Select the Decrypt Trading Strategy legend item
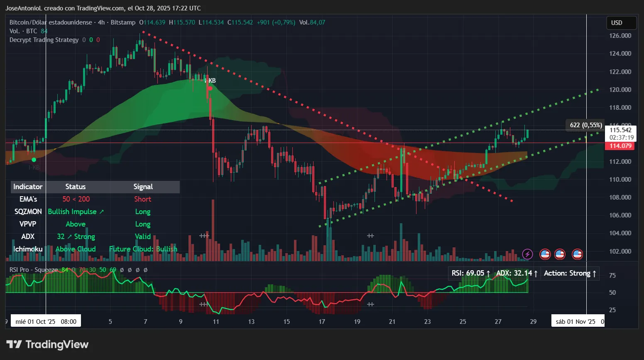Screen dimensions: 644x360 pos(44,39)
